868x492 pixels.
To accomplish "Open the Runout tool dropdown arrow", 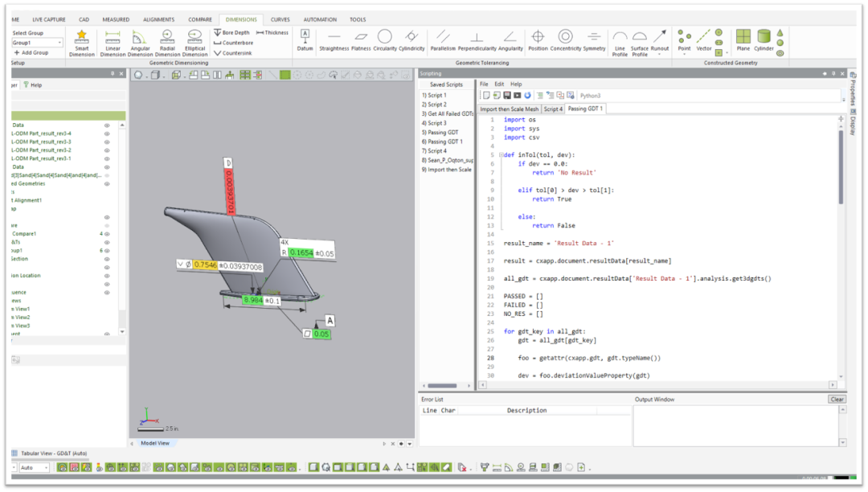I will pyautogui.click(x=659, y=54).
